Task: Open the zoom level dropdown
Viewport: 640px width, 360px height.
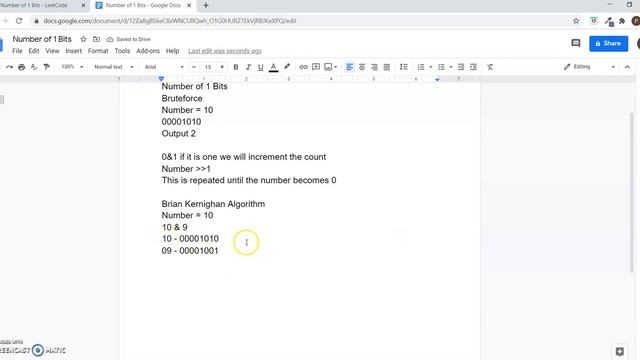Action: (x=72, y=67)
